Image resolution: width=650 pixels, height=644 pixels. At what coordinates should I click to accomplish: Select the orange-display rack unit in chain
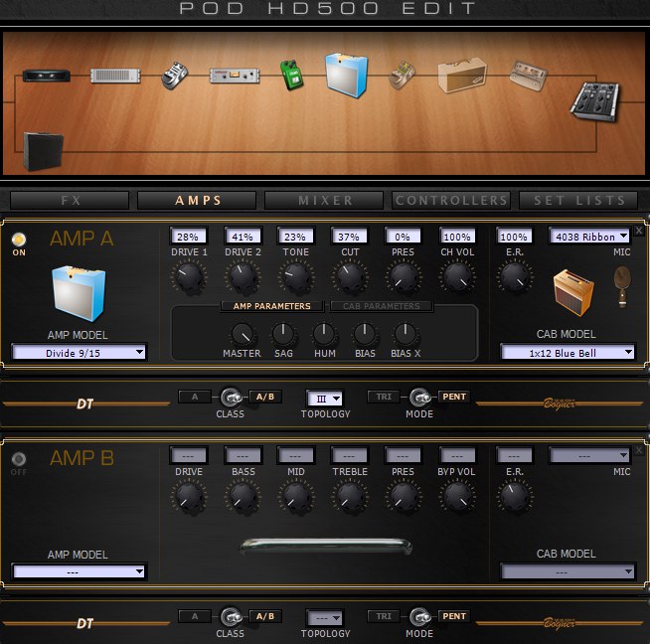pyautogui.click(x=235, y=76)
